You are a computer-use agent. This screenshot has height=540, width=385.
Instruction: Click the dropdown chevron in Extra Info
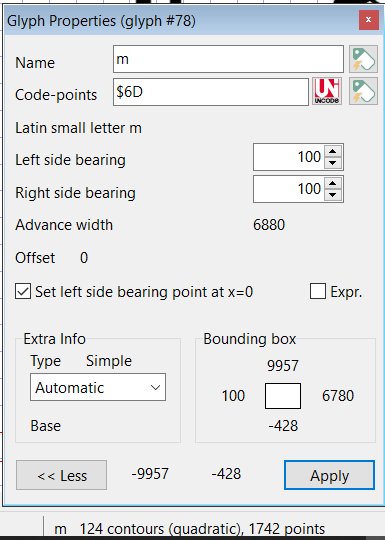point(155,388)
